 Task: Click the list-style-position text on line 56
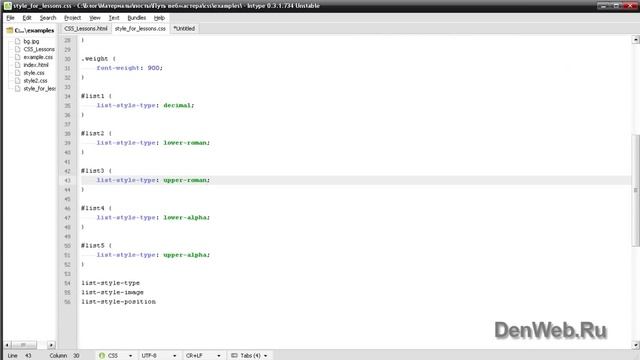(x=118, y=302)
